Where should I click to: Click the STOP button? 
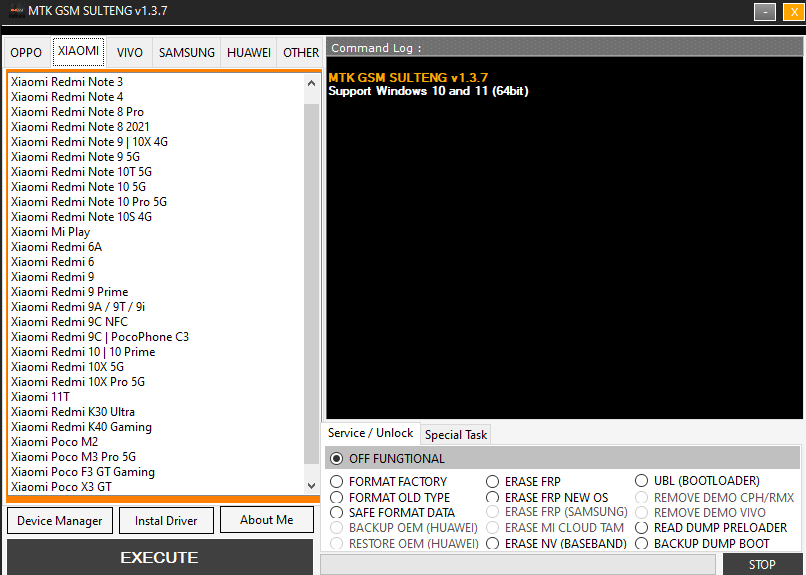pyautogui.click(x=762, y=564)
